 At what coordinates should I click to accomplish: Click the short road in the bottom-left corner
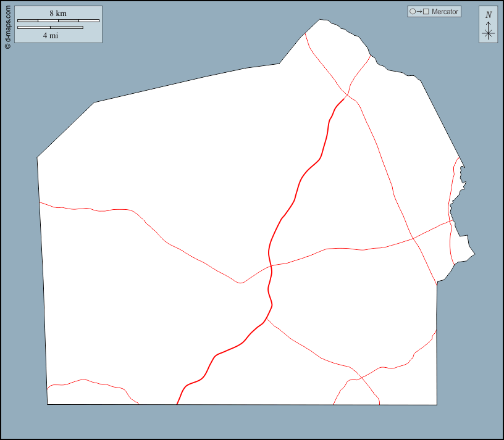pos(93,383)
